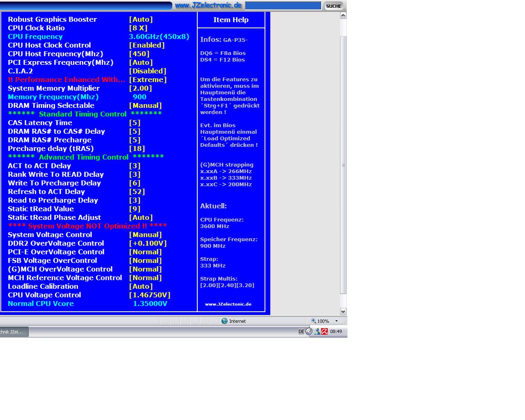This screenshot has width=525, height=420.
Task: Open the www.JZelectronic.de header link
Action: pos(208,5)
